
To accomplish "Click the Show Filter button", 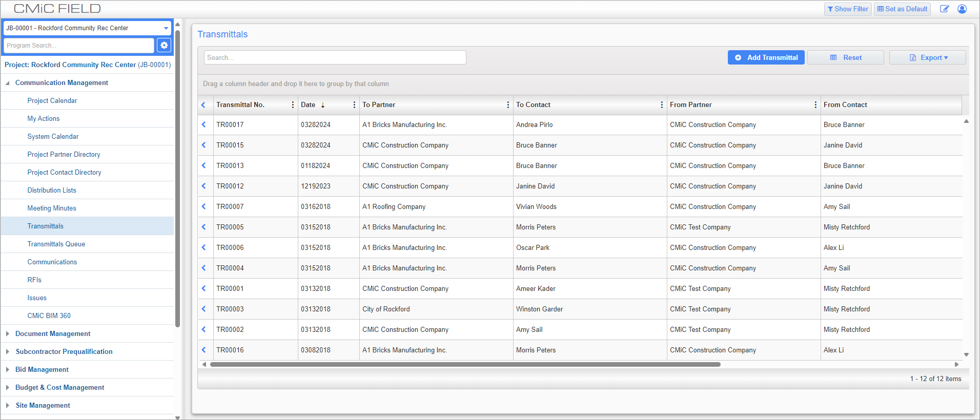I will tap(848, 9).
